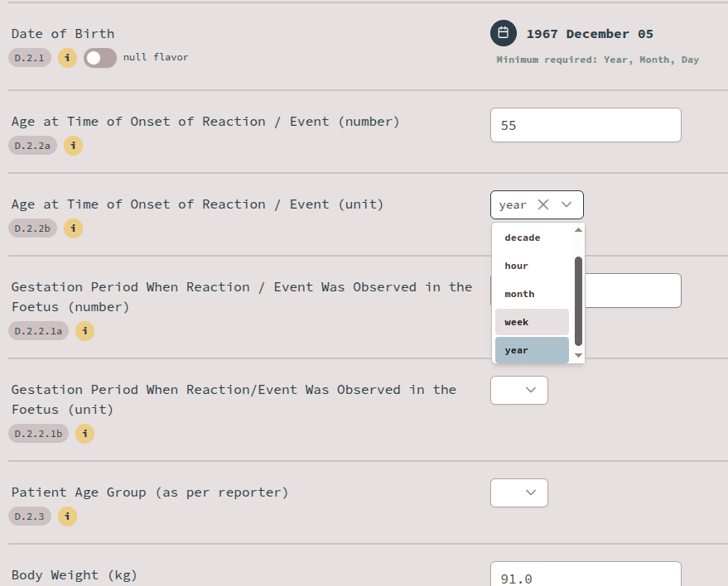Click the D.2.2.1b field code badge
The height and width of the screenshot is (586, 728).
(x=39, y=434)
